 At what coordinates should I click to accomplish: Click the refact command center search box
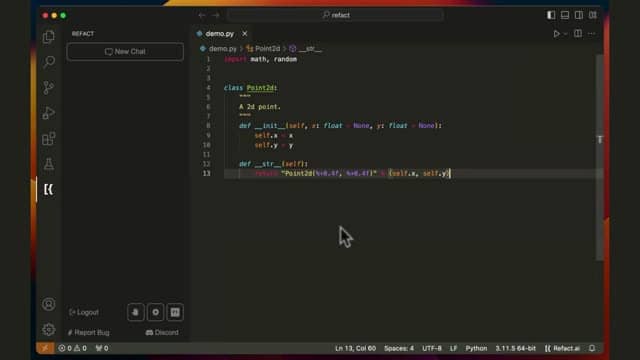tap(336, 15)
